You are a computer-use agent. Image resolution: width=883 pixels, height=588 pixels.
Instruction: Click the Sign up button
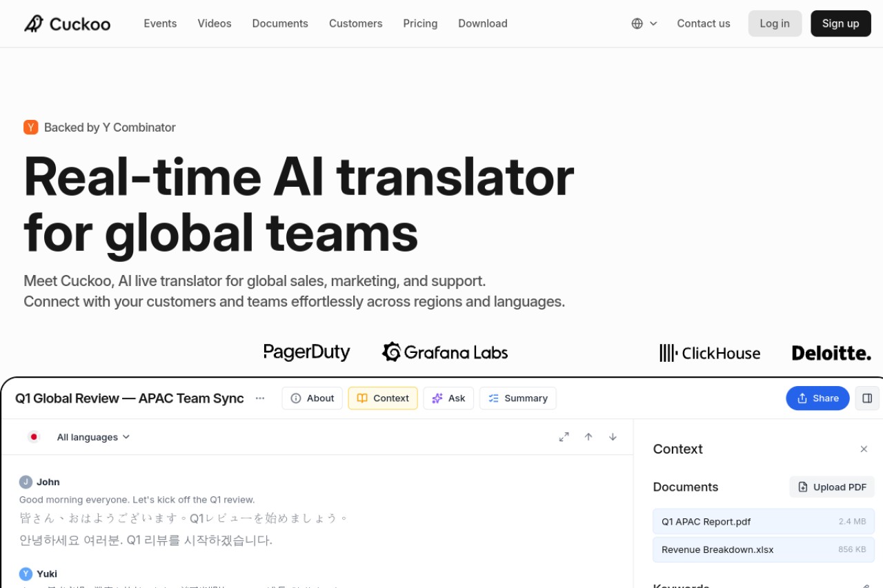pos(840,23)
